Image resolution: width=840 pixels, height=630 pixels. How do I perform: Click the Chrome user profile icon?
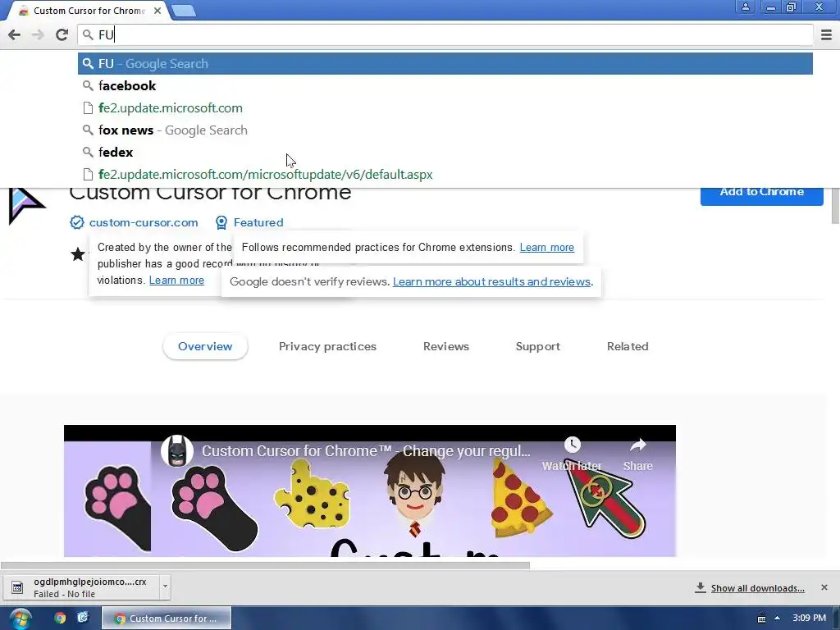click(x=745, y=7)
